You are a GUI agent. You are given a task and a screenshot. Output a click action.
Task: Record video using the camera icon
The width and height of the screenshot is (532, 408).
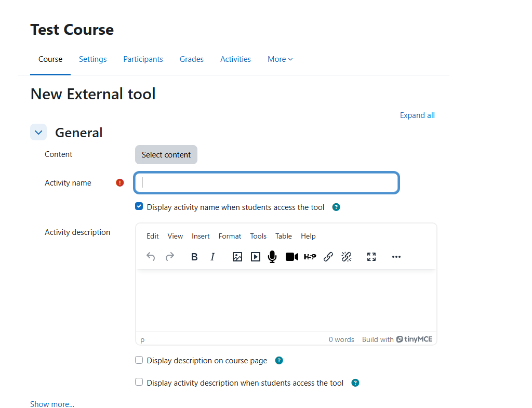(x=291, y=257)
